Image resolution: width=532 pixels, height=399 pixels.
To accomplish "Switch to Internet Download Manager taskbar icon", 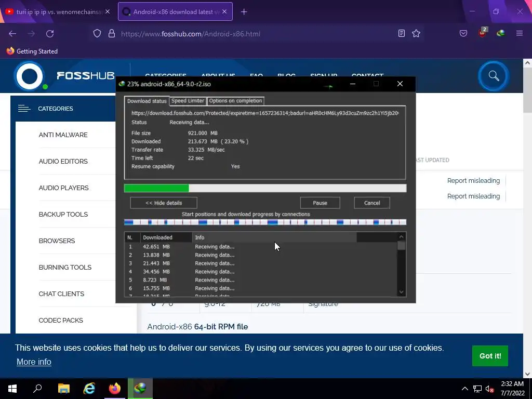I will 140,389.
